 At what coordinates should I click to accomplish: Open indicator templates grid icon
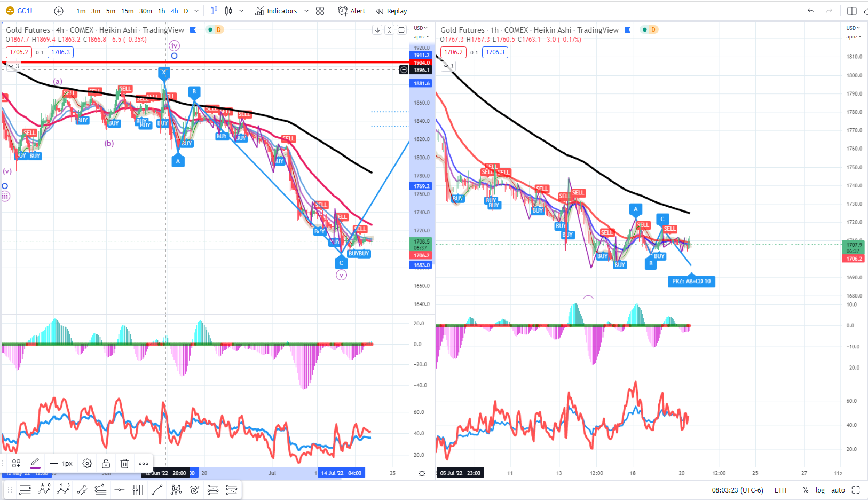coord(320,11)
